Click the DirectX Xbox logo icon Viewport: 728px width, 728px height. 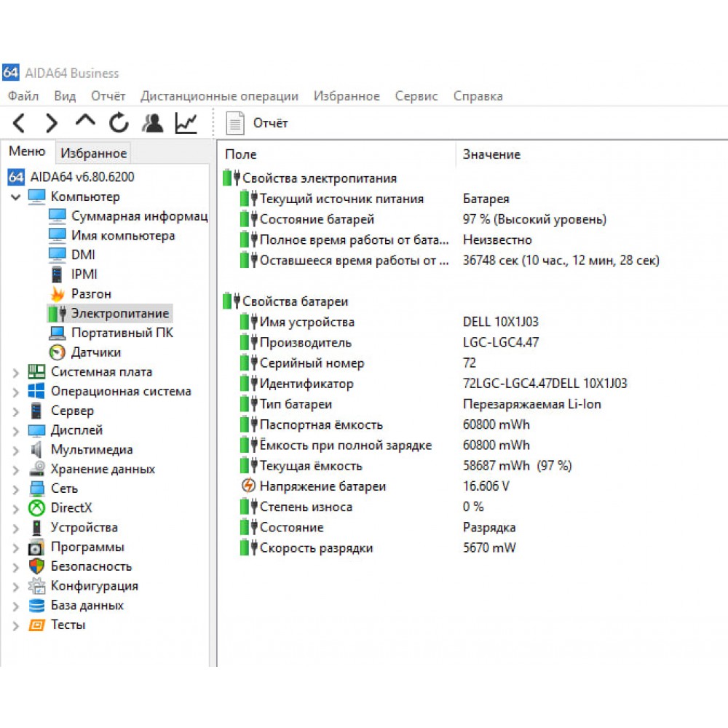36,508
